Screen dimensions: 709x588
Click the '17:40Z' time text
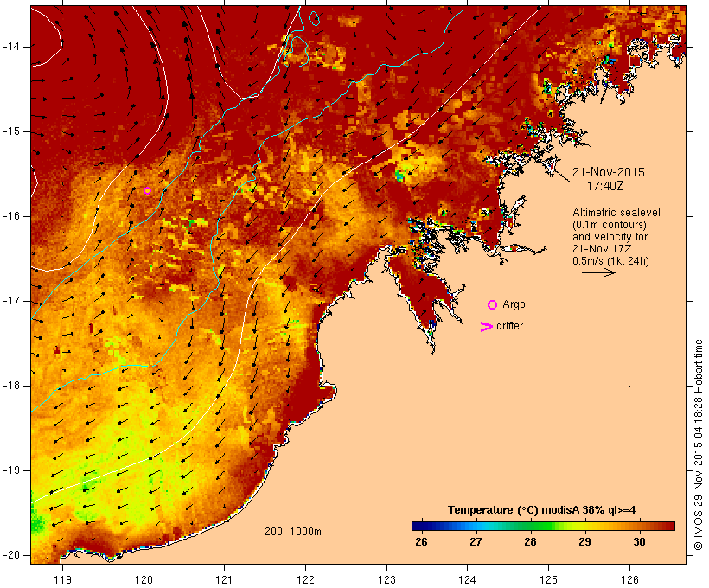[605, 186]
